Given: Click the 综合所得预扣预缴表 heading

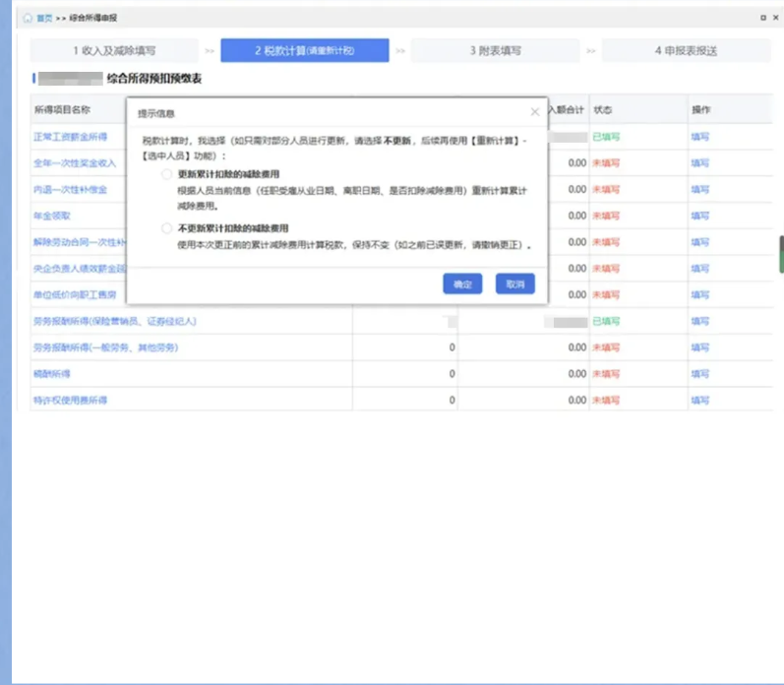Looking at the screenshot, I should click(154, 79).
